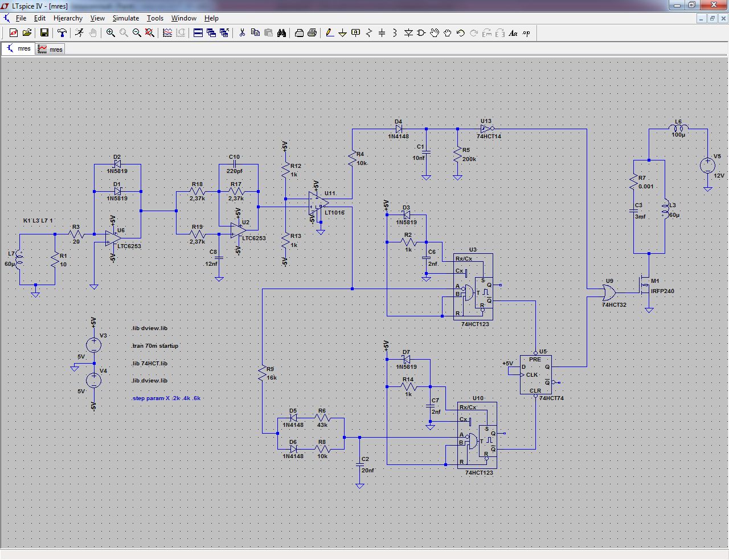The width and height of the screenshot is (729, 560).
Task: Open the Edit menu
Action: pos(40,18)
